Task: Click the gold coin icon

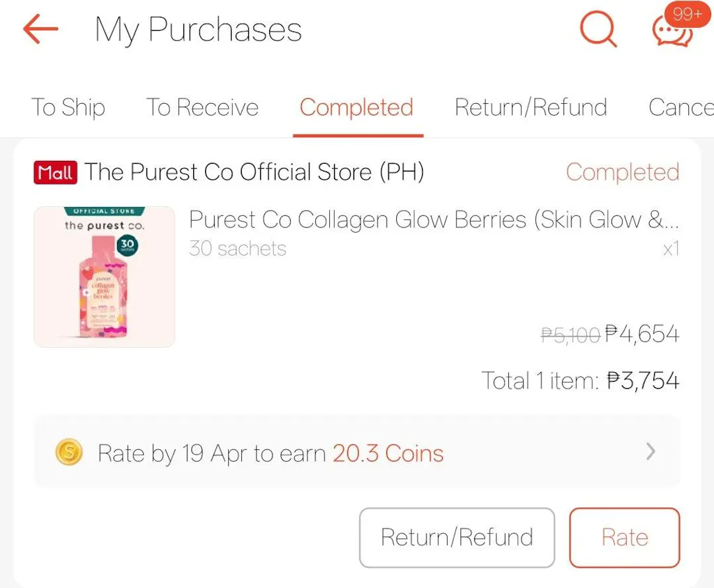Action: [68, 454]
